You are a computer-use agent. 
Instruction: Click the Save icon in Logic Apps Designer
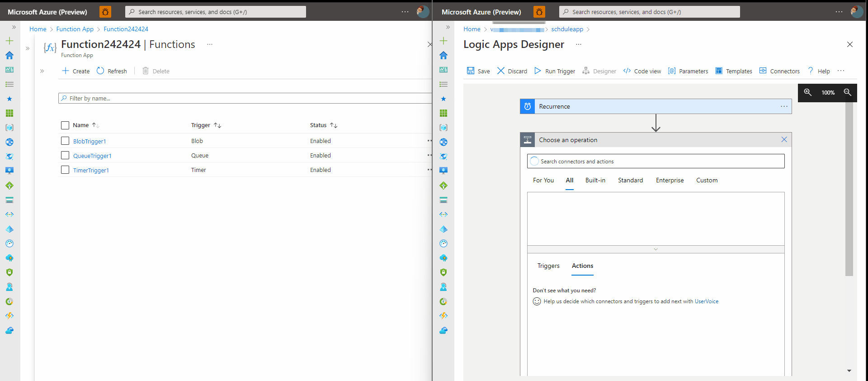click(x=471, y=71)
